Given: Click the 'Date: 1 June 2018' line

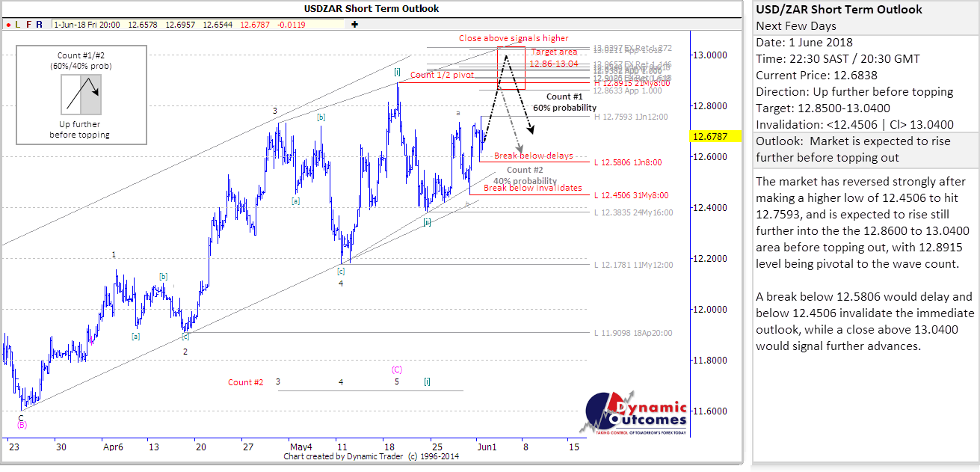Looking at the screenshot, I should pyautogui.click(x=804, y=43).
